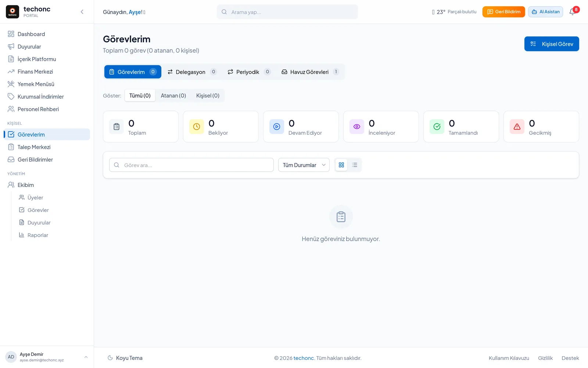Click the Personel Rehberi people icon
588x368 pixels.
(11, 109)
